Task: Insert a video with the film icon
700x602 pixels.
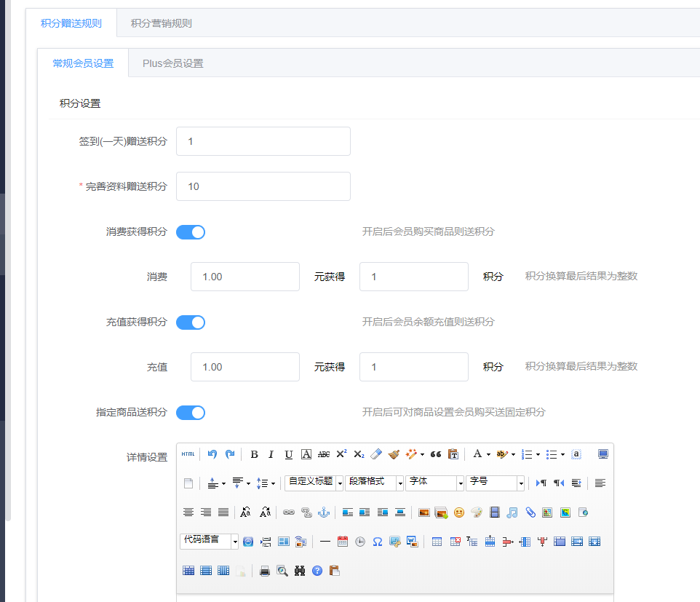Action: coord(494,512)
